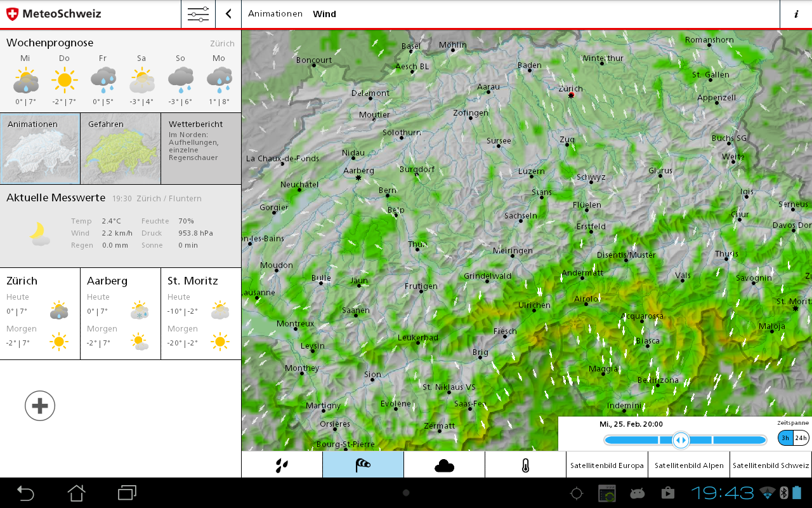Tap the Android home button
Image resolution: width=812 pixels, height=508 pixels.
click(77, 493)
